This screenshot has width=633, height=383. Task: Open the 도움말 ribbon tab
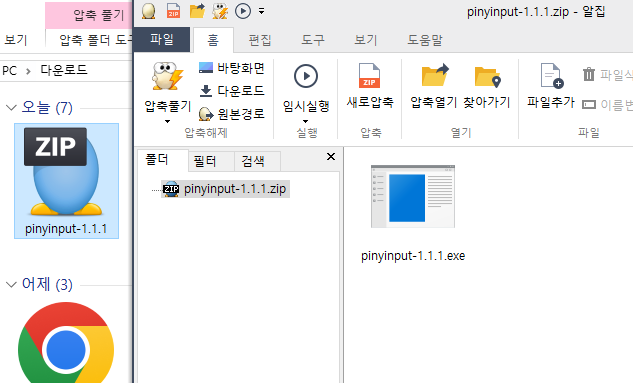(x=425, y=40)
